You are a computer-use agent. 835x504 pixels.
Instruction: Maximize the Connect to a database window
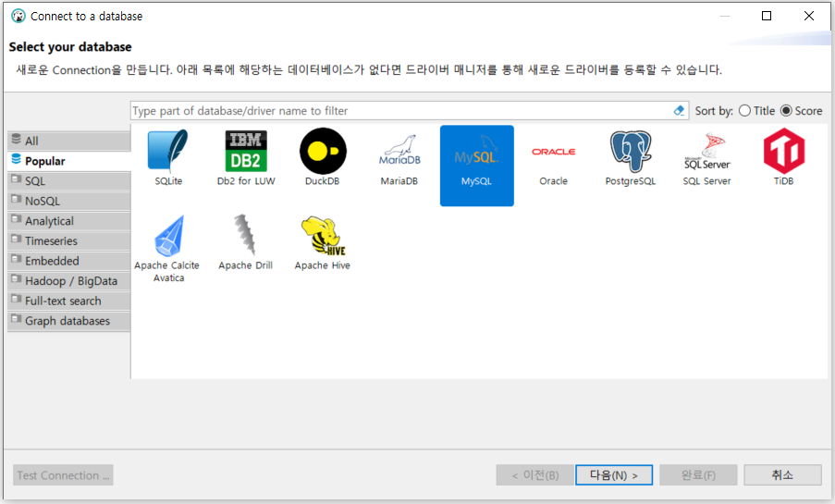pyautogui.click(x=767, y=16)
